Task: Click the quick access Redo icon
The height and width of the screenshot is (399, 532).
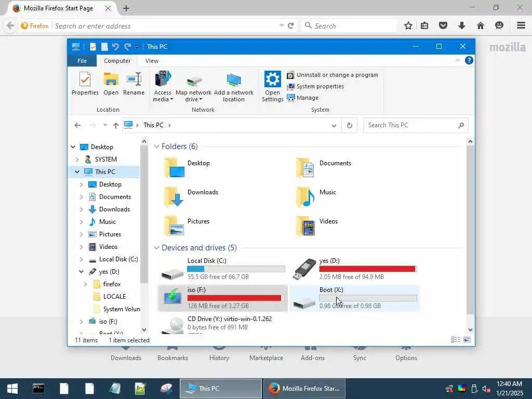Action: coord(127,46)
